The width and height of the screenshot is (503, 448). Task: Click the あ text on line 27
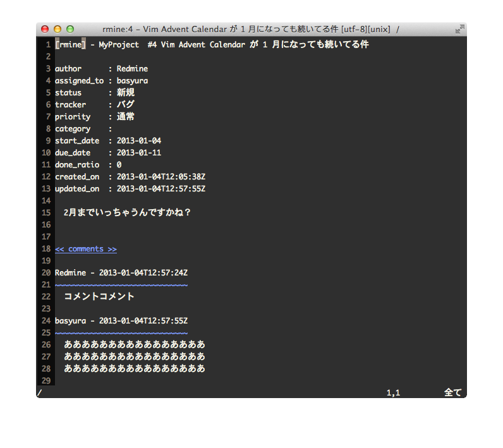(x=135, y=356)
